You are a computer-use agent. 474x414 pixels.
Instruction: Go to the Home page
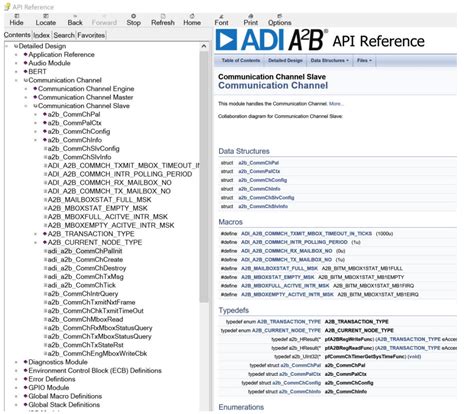click(x=192, y=20)
